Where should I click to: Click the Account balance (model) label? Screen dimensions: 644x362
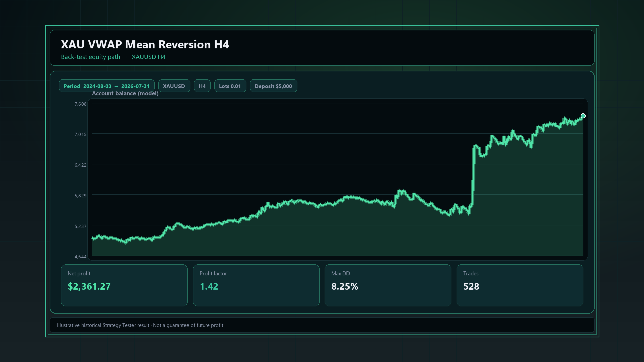click(125, 93)
